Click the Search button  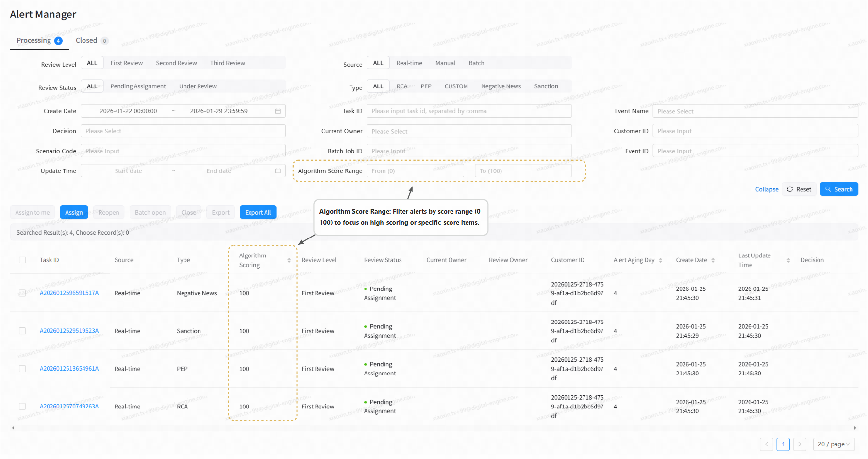click(839, 189)
